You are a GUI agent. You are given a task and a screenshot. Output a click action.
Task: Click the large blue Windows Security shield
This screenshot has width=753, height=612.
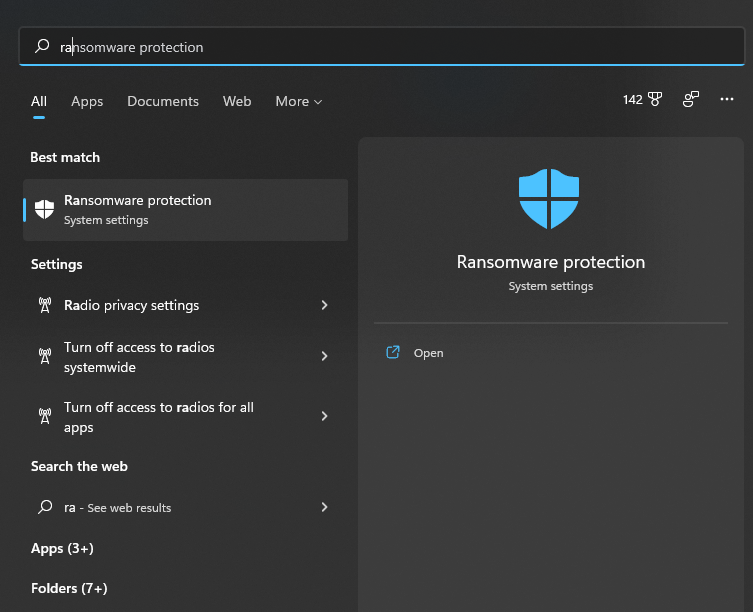(549, 198)
